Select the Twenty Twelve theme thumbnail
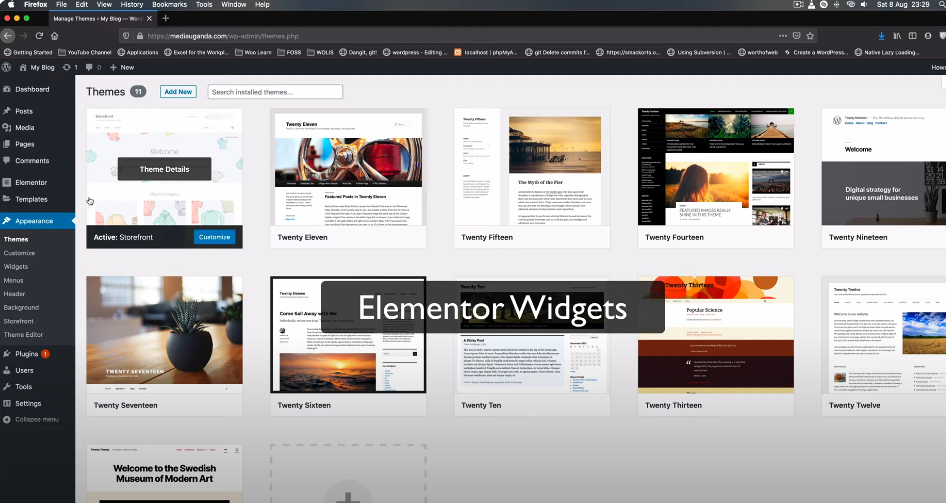The width and height of the screenshot is (946, 503). click(884, 335)
